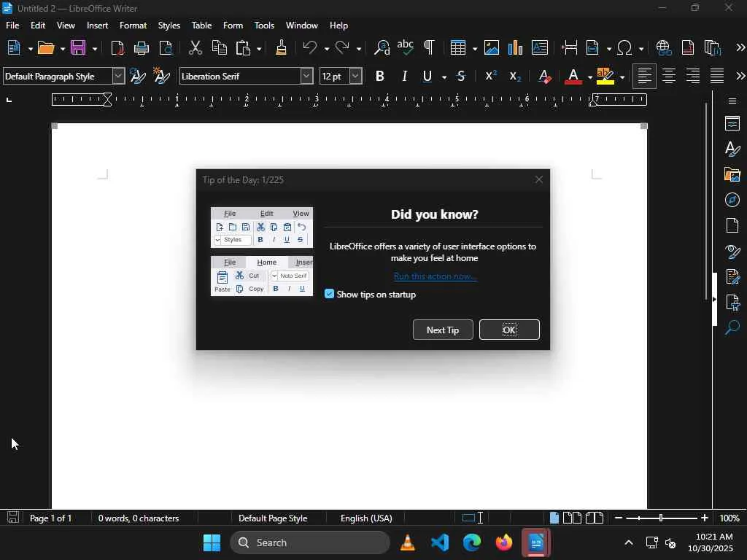The width and height of the screenshot is (747, 560).
Task: Open Underline style dropdown arrow
Action: 444,77
